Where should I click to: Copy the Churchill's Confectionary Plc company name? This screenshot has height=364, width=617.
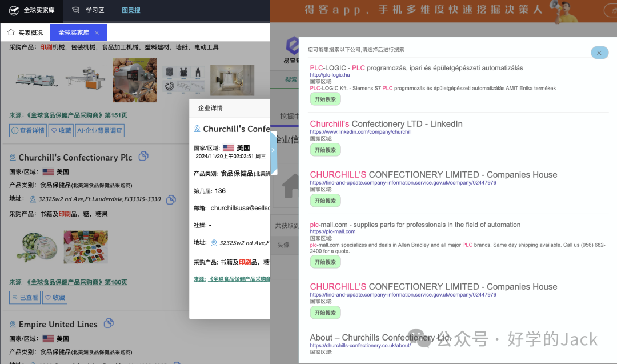click(143, 156)
